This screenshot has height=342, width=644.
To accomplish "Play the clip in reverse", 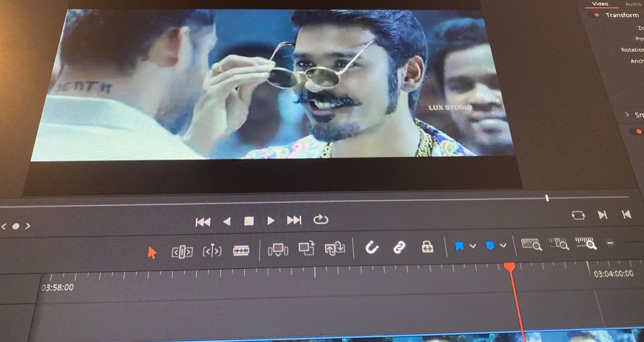I will [x=226, y=221].
